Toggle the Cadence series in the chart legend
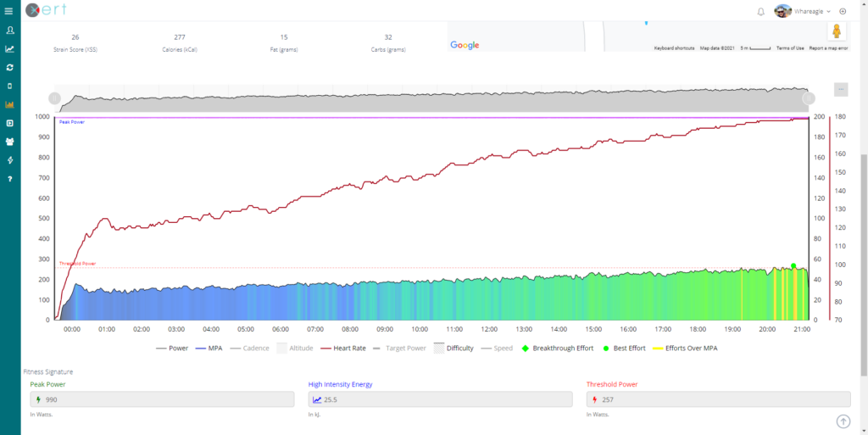The width and height of the screenshot is (868, 435). tap(253, 348)
